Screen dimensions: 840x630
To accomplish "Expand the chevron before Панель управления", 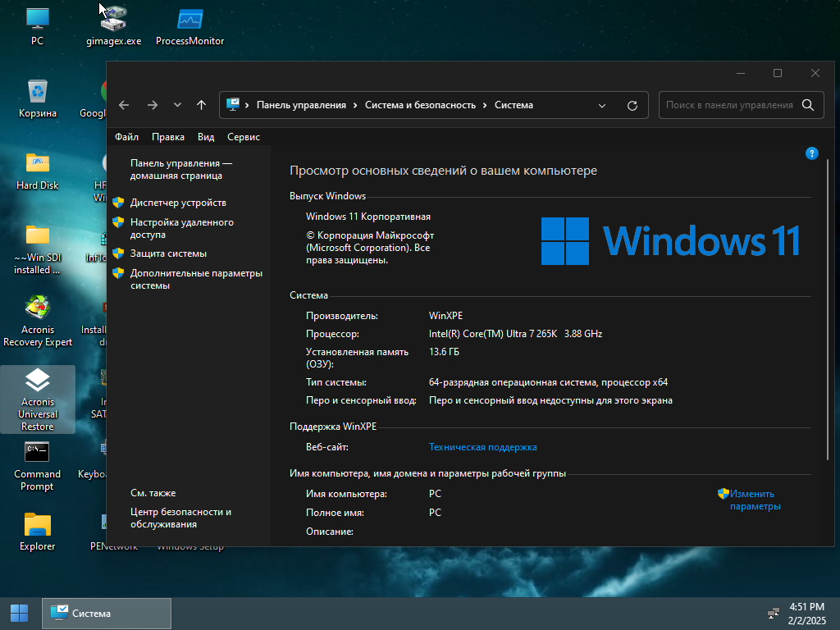I will tap(247, 105).
